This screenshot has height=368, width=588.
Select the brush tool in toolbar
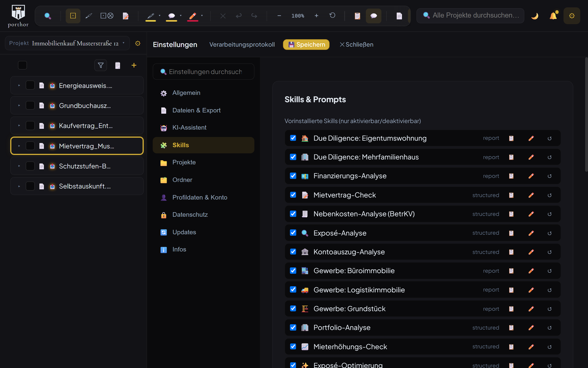tap(89, 16)
